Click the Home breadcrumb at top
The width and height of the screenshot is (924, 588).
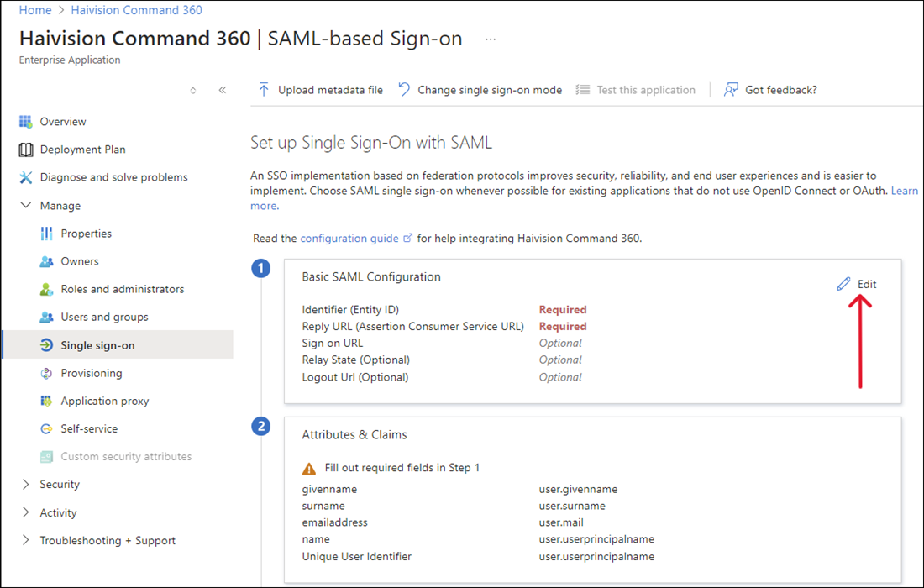(34, 9)
